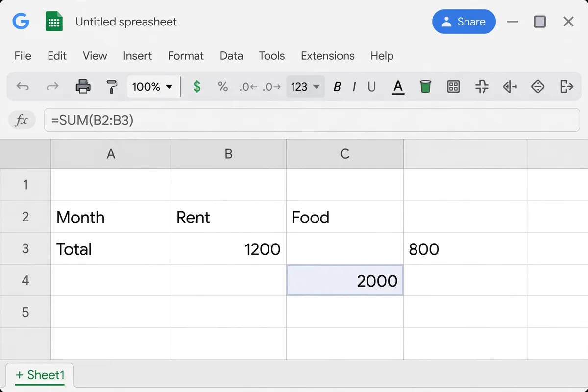Select the Total cell

[x=111, y=248]
